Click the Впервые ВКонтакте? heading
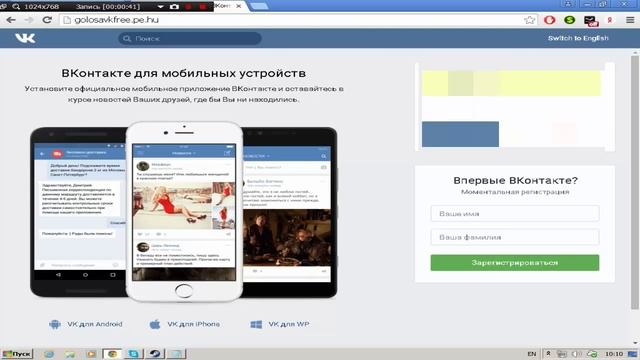 tap(515, 180)
